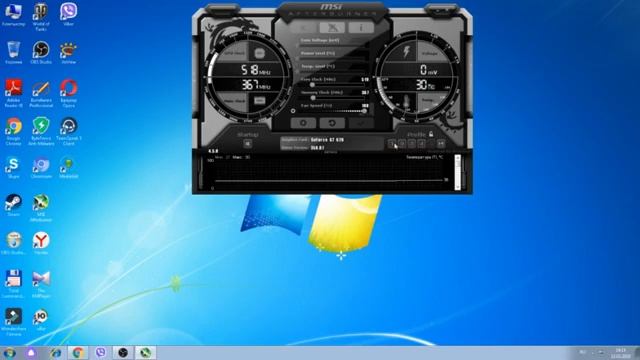
Task: Click Internet Explorer in the taskbar
Action: tap(55, 353)
